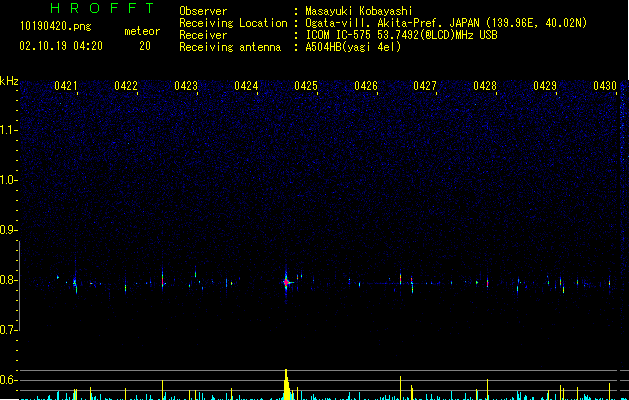Select the file name 10190420.png
The width and height of the screenshot is (629, 400).
coord(56,27)
